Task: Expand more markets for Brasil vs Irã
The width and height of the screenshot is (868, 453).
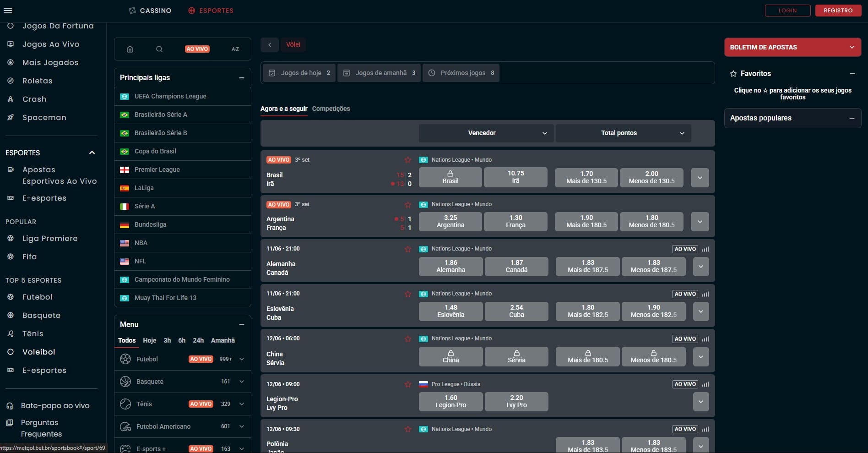Action: tap(700, 178)
